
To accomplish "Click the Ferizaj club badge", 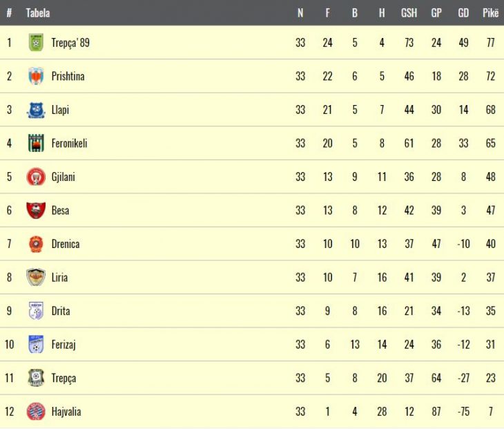I will [x=36, y=345].
